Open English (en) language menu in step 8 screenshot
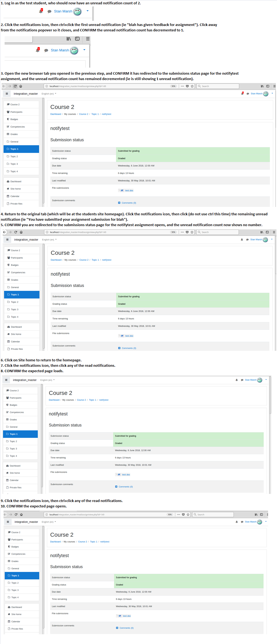This screenshot has width=277, height=644. pos(47,380)
